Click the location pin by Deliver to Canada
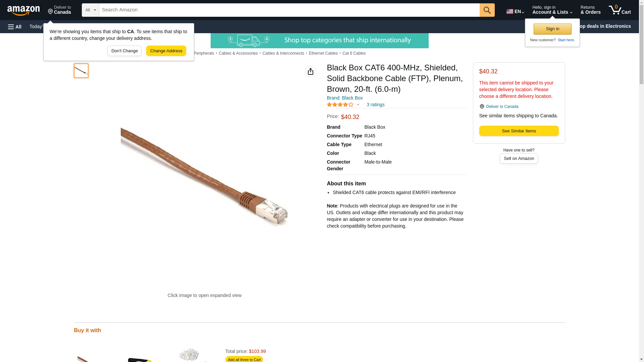The image size is (644, 362). click(482, 107)
